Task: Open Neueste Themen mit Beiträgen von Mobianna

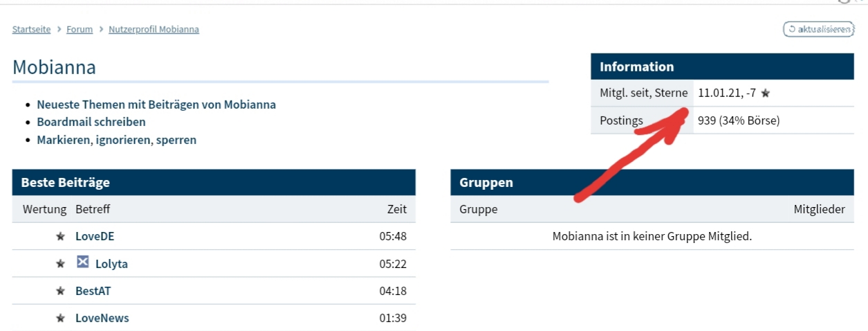Action: (156, 105)
